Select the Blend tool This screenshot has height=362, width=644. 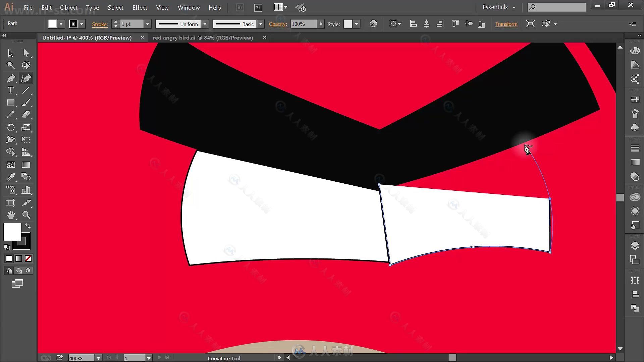pos(26,177)
